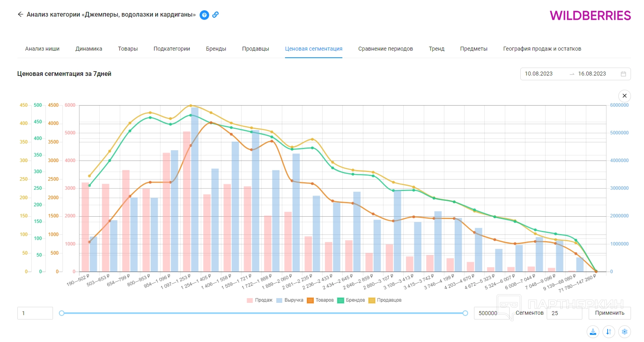Toggle the Выручка series in legend
Viewport: 644px width, 342px height.
(x=290, y=300)
